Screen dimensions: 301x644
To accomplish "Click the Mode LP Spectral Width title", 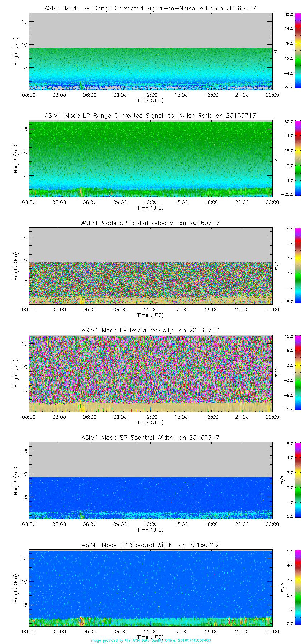I will [150, 545].
